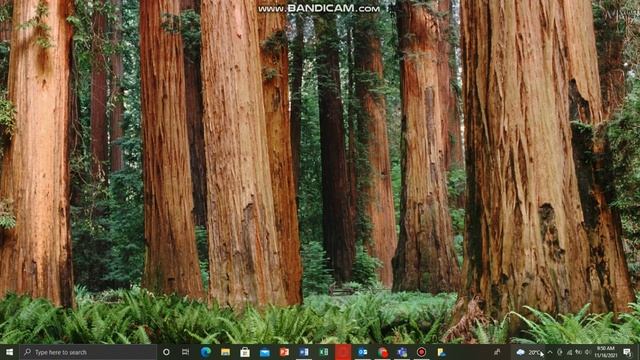Open Microsoft Store from the taskbar
The image size is (640, 360).
[x=244, y=352]
